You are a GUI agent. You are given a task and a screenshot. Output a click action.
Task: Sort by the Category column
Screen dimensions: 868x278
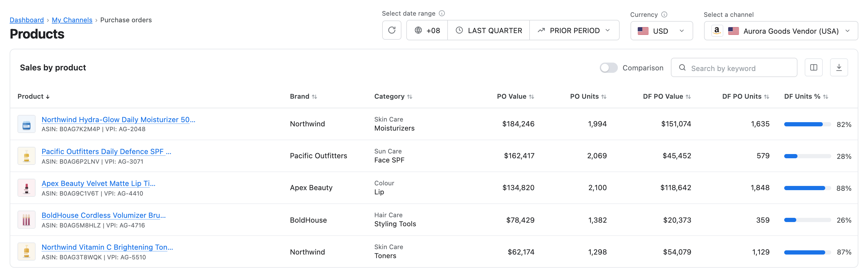[x=393, y=97]
